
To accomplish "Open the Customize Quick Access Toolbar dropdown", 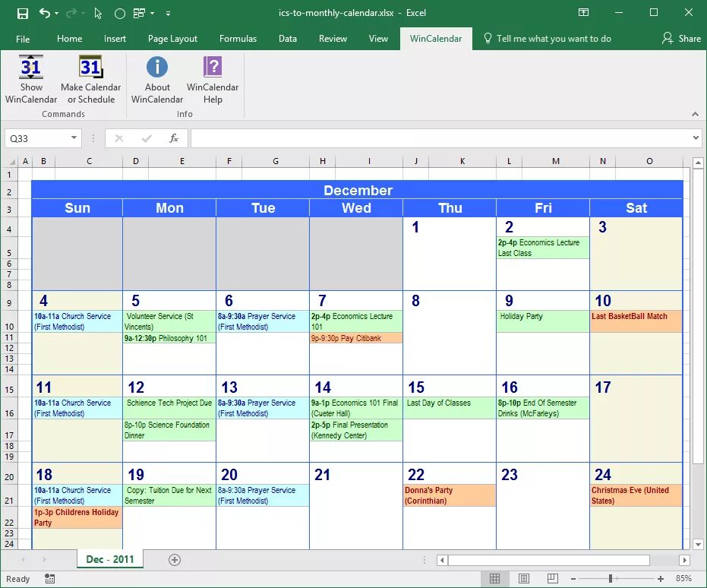I will point(168,13).
